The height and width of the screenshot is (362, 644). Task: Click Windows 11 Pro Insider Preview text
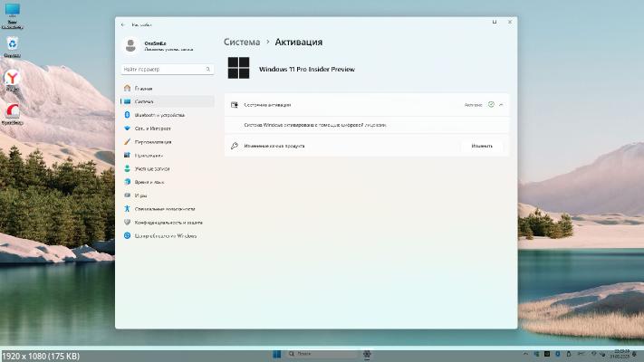pos(307,70)
